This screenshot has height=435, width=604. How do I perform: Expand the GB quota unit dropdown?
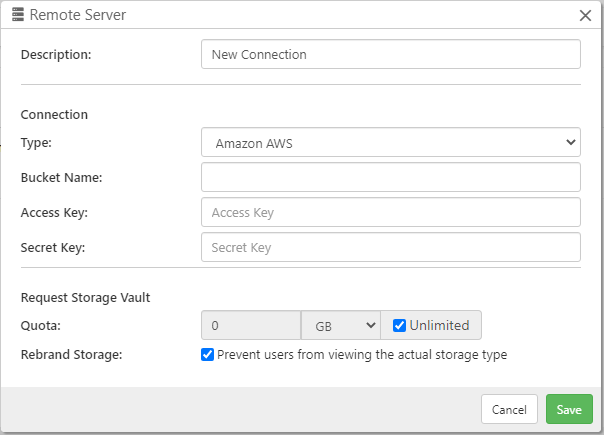341,325
